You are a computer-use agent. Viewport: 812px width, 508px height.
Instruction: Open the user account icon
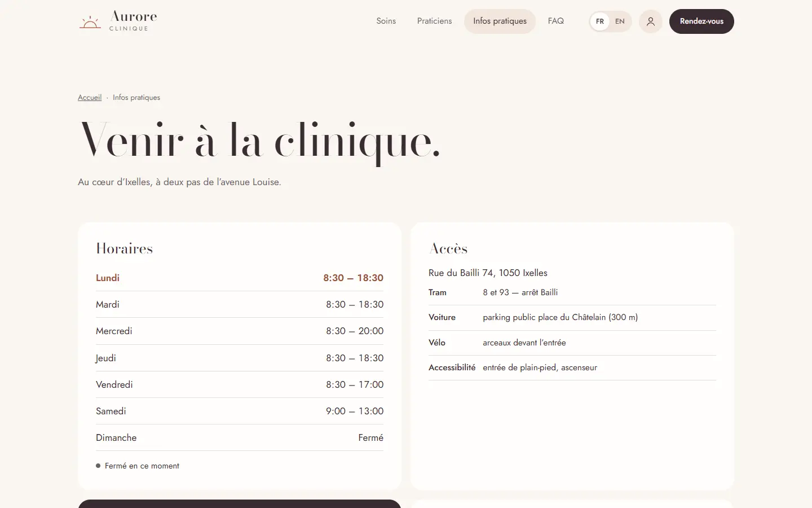click(x=651, y=21)
